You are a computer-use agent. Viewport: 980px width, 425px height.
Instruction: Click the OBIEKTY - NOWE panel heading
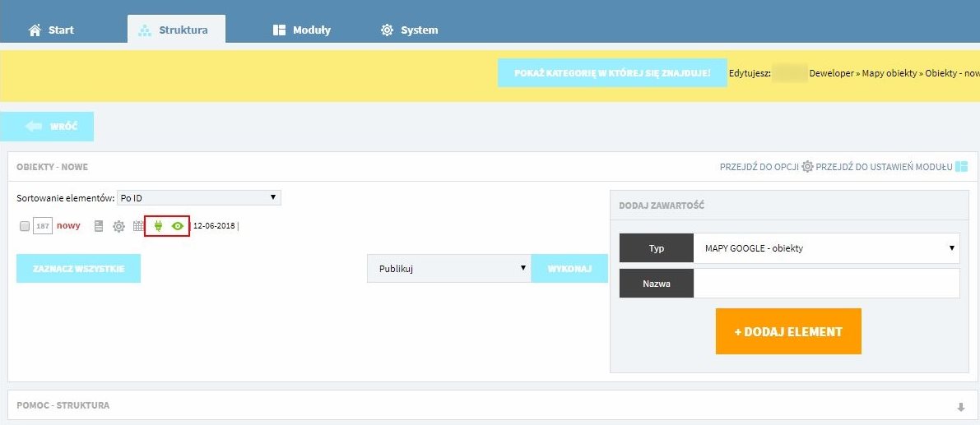[x=53, y=167]
